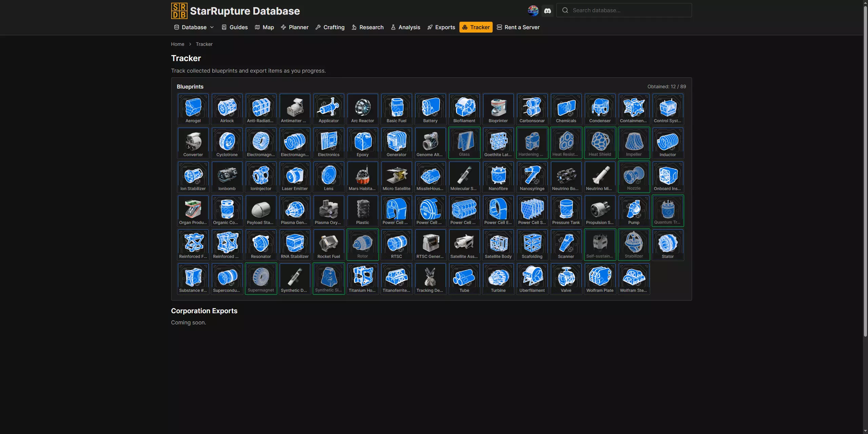Viewport: 868px width, 434px height.
Task: Expand the Database dropdown menu
Action: coord(194,27)
